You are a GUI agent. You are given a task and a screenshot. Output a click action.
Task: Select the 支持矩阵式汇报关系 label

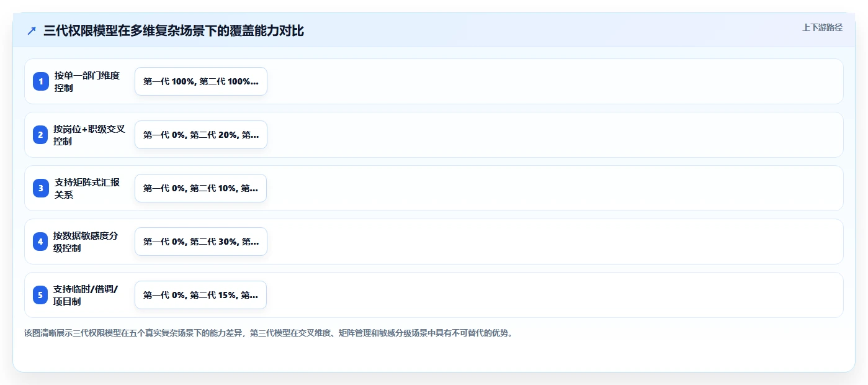[87, 188]
